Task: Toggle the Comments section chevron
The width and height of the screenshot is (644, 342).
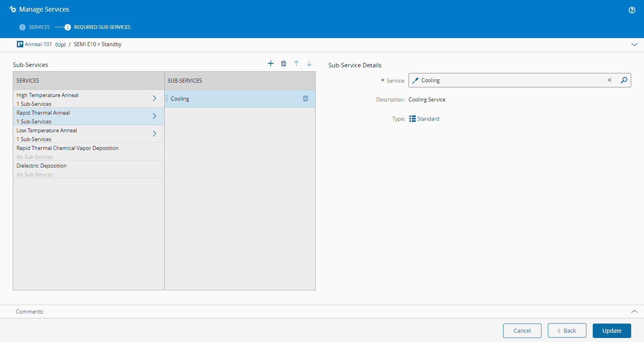Action: point(634,312)
